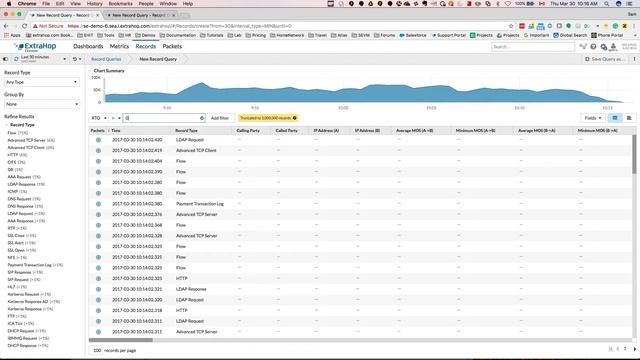
Task: Open packets icon for LDAP Response row
Action: [x=98, y=289]
